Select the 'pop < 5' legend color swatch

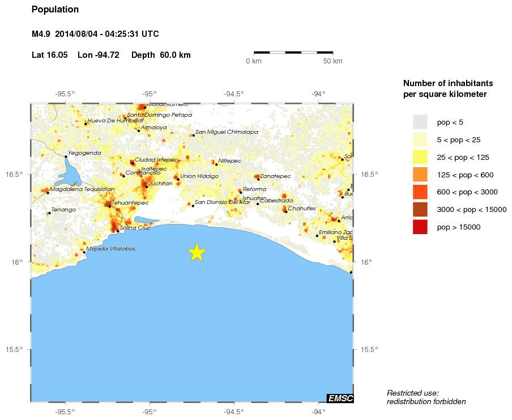[x=420, y=122]
